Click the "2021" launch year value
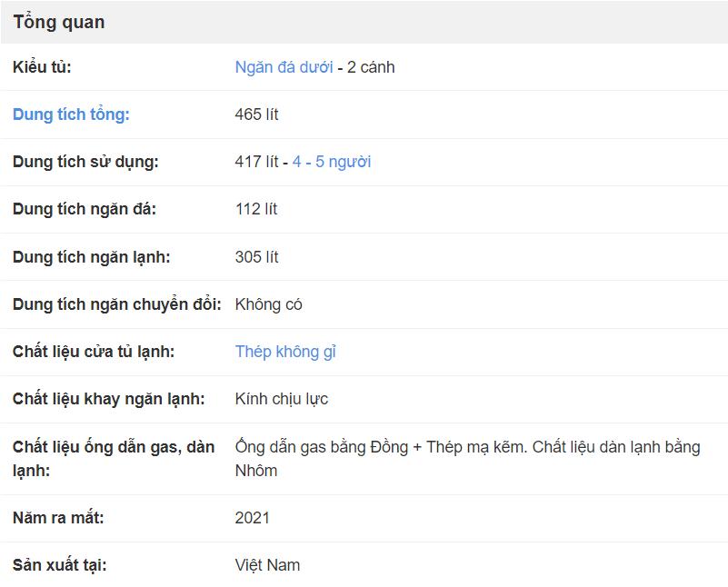The width and height of the screenshot is (728, 587). (x=252, y=518)
